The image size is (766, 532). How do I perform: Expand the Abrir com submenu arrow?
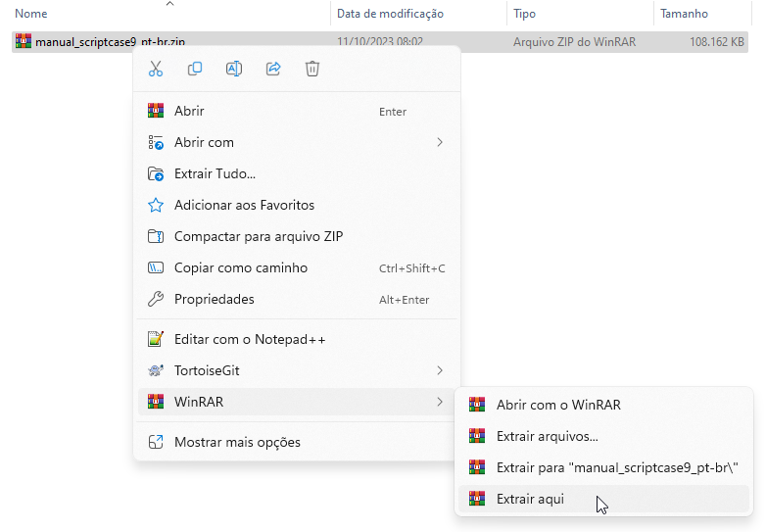click(440, 142)
